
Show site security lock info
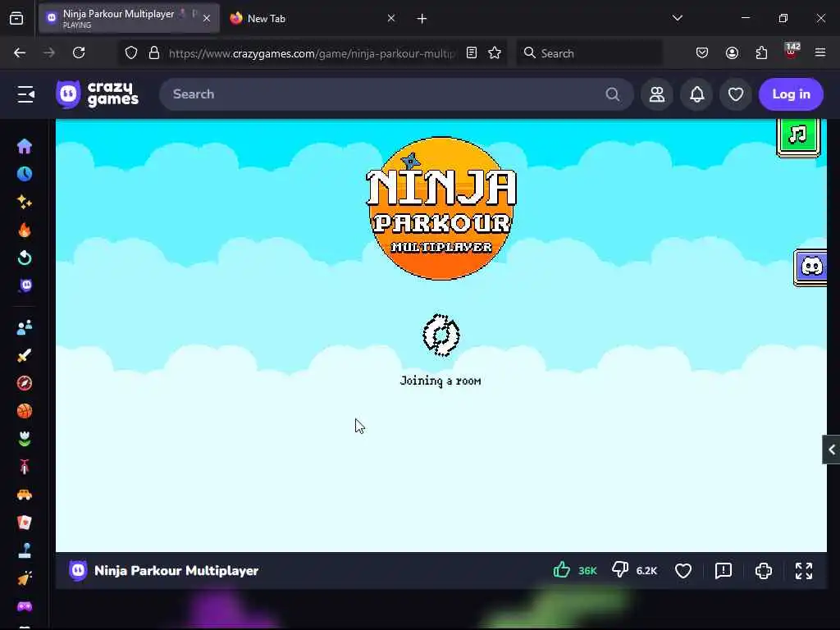[154, 53]
